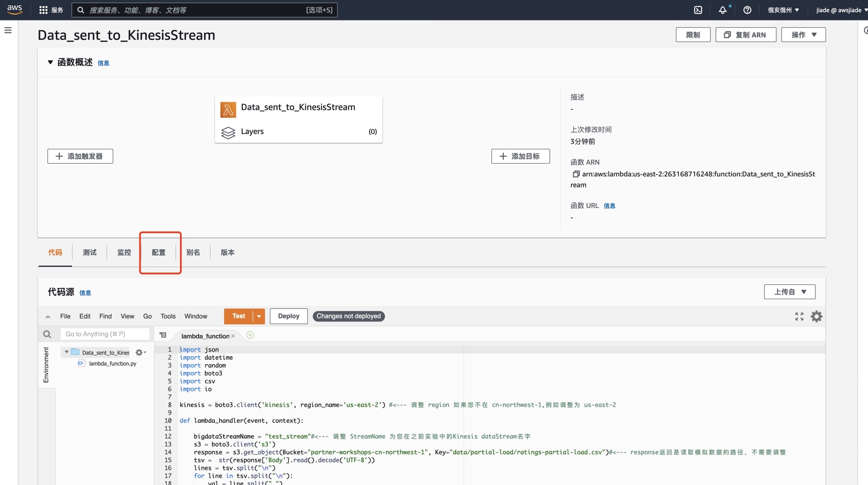Focus the Go to Anything input field
Screen dimensions: 868x485
click(104, 334)
